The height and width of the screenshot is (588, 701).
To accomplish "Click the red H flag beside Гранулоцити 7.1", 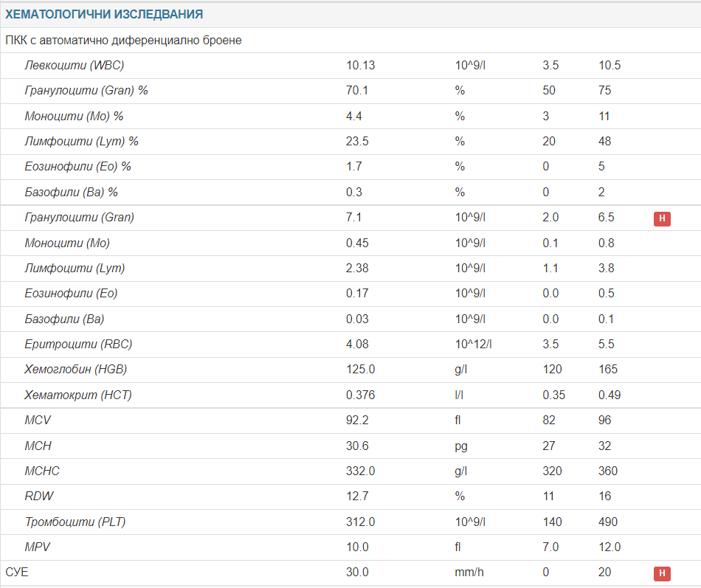I will point(662,218).
